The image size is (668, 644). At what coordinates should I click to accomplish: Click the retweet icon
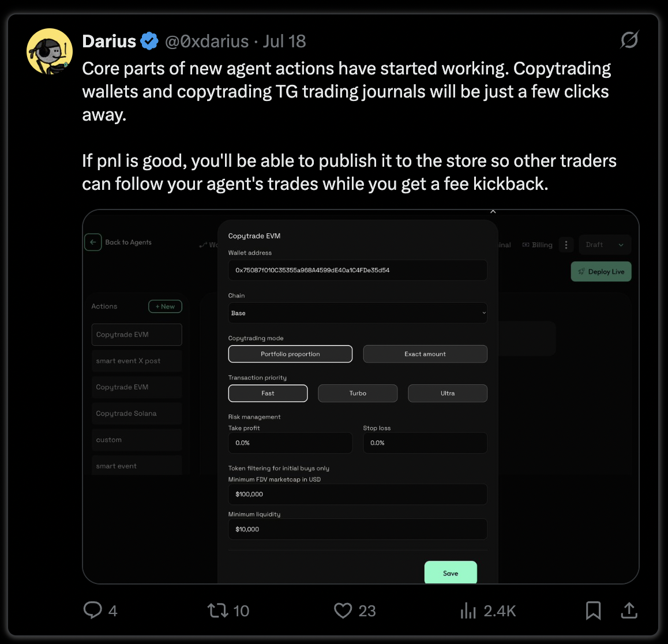coord(217,611)
